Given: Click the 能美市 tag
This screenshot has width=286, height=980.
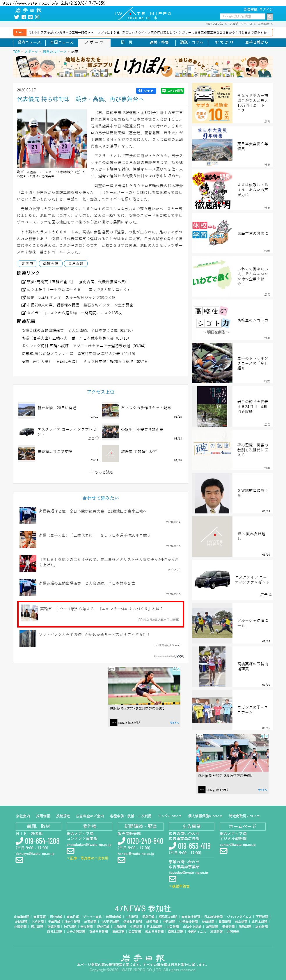Looking at the screenshot, I should 27,263.
